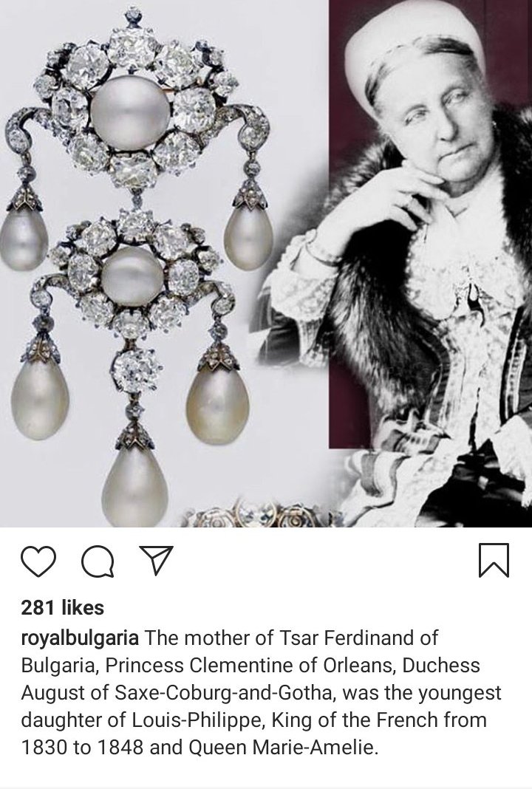Select the caption text mentioning Princess Clementine

262,692
